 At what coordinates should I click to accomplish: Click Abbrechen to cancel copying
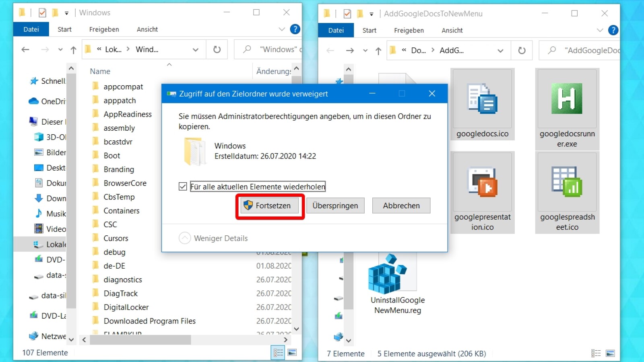click(401, 206)
